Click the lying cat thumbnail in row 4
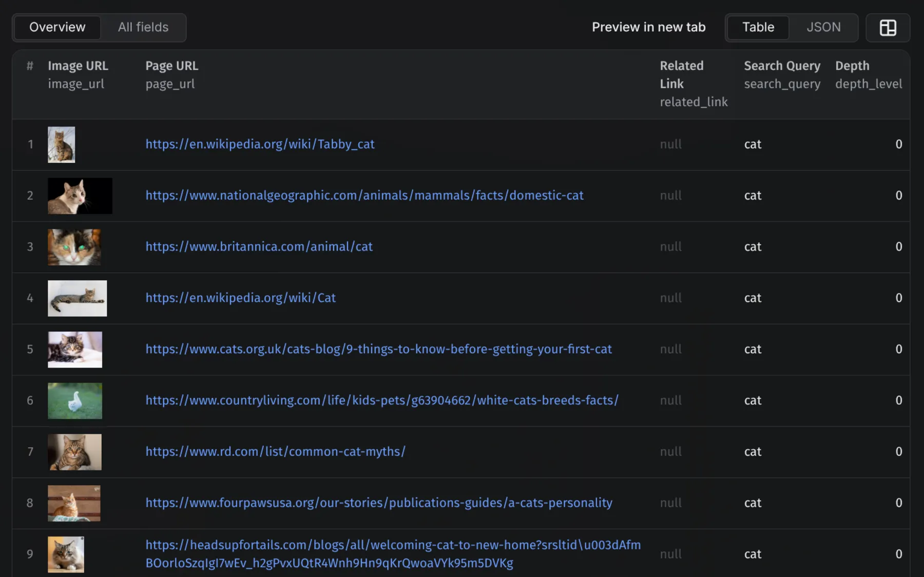Image resolution: width=924 pixels, height=577 pixels. click(78, 298)
